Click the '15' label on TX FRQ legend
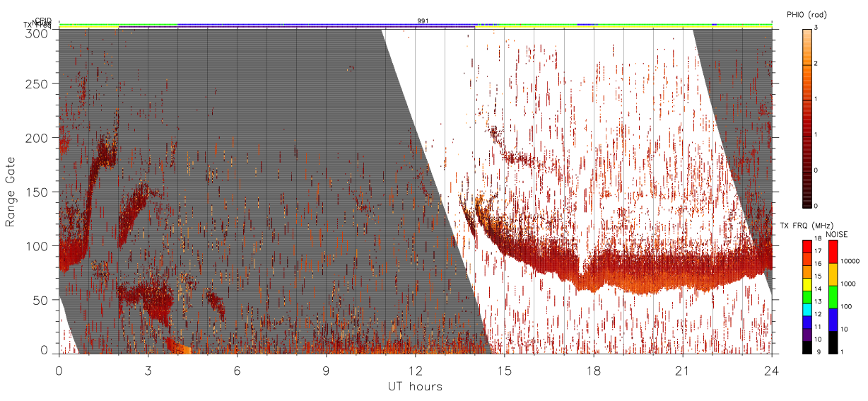The image size is (868, 401). pyautogui.click(x=818, y=276)
